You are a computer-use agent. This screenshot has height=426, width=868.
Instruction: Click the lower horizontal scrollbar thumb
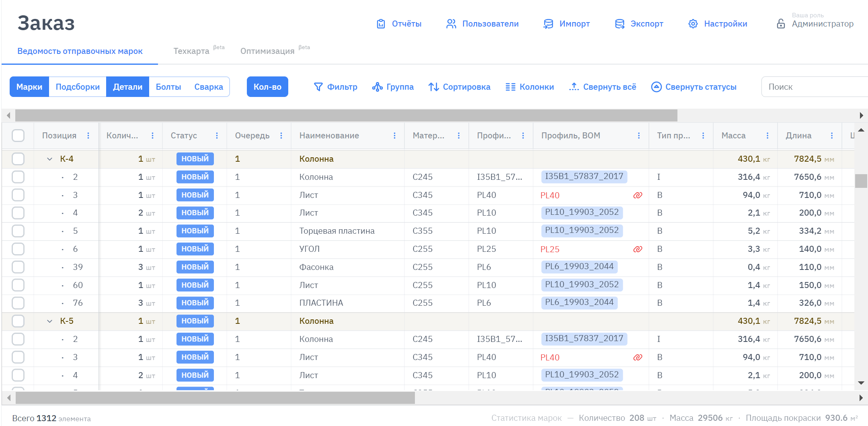(215, 398)
